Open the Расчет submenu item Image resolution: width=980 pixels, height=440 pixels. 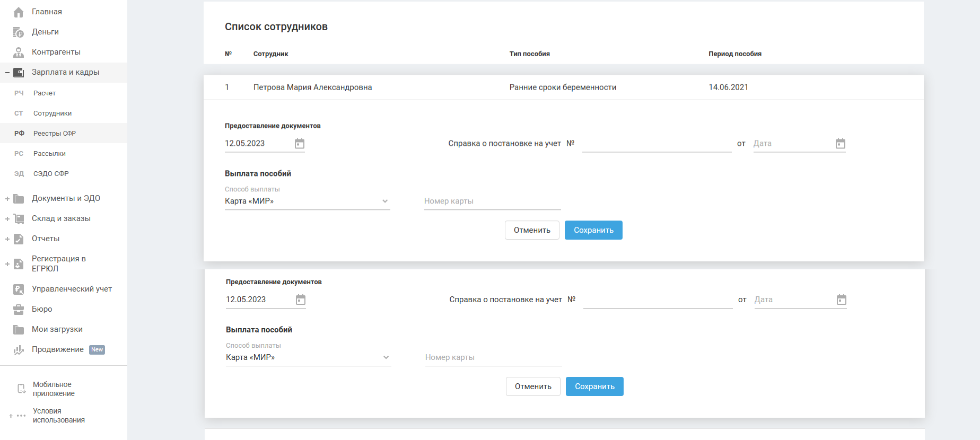45,93
